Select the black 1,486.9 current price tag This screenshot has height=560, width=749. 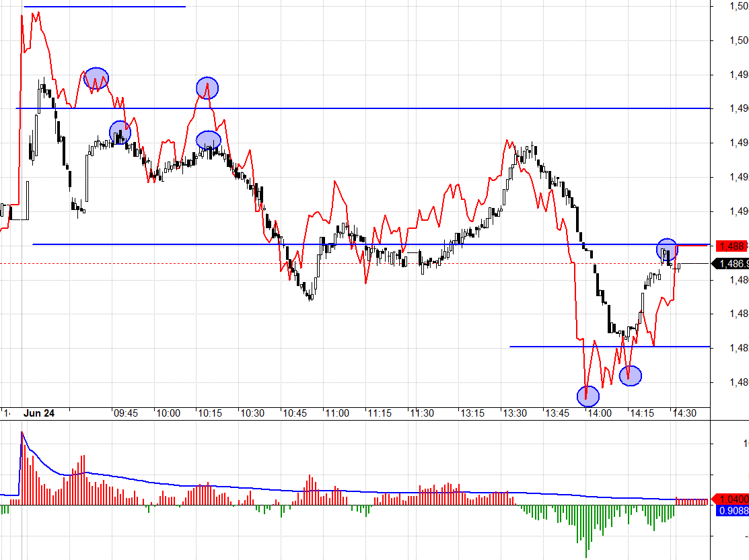point(731,263)
